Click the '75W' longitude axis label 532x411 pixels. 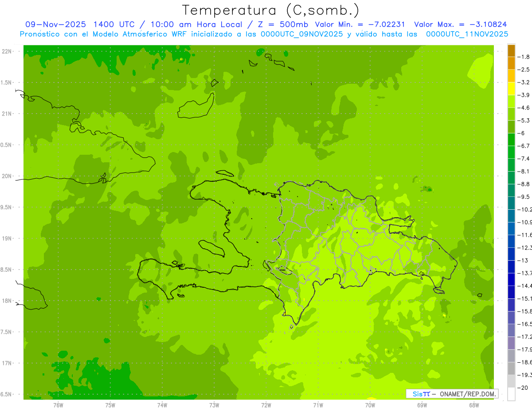point(110,405)
